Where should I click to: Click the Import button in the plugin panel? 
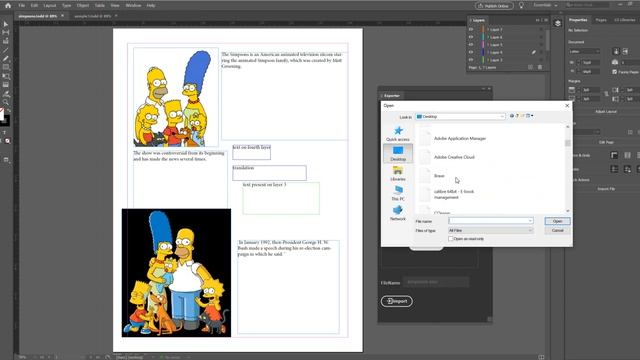click(x=397, y=301)
